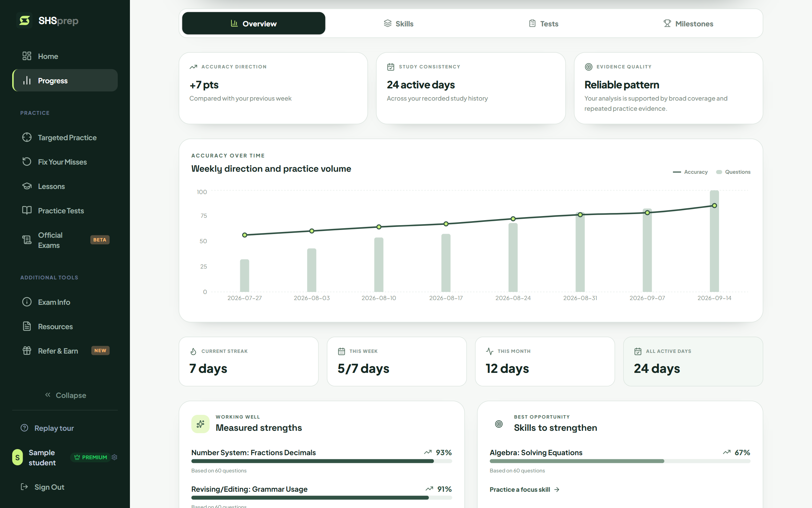This screenshot has width=812, height=508.
Task: Click the Lessons graduation cap icon
Action: (27, 186)
